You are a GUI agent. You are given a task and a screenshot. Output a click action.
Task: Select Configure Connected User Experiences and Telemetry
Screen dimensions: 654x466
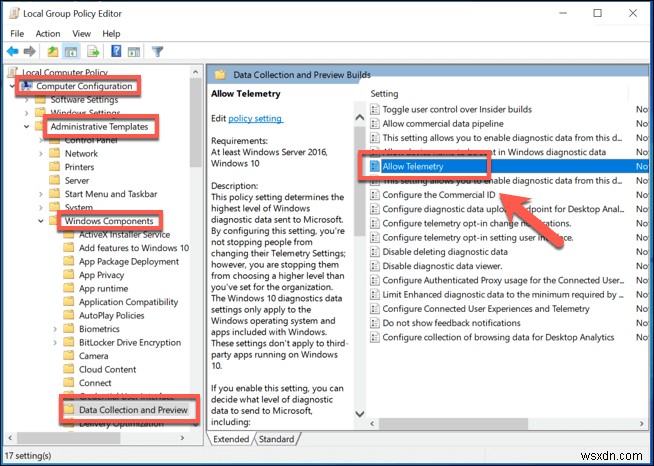pyautogui.click(x=486, y=309)
